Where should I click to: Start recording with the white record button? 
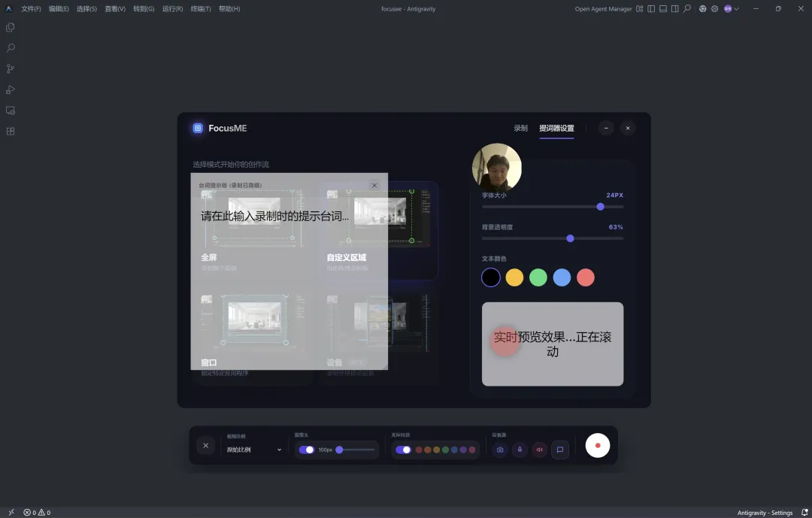(x=598, y=446)
